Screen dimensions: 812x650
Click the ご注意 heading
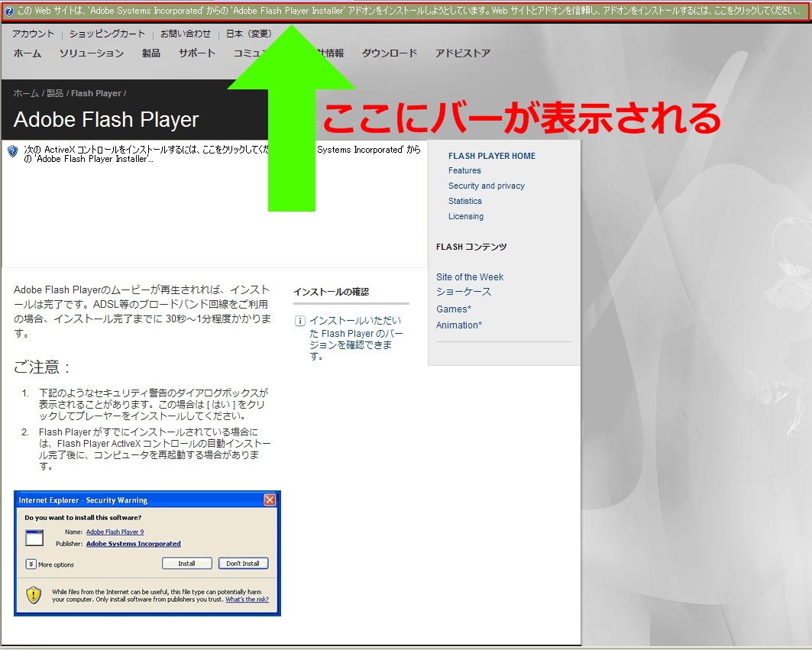point(41,367)
